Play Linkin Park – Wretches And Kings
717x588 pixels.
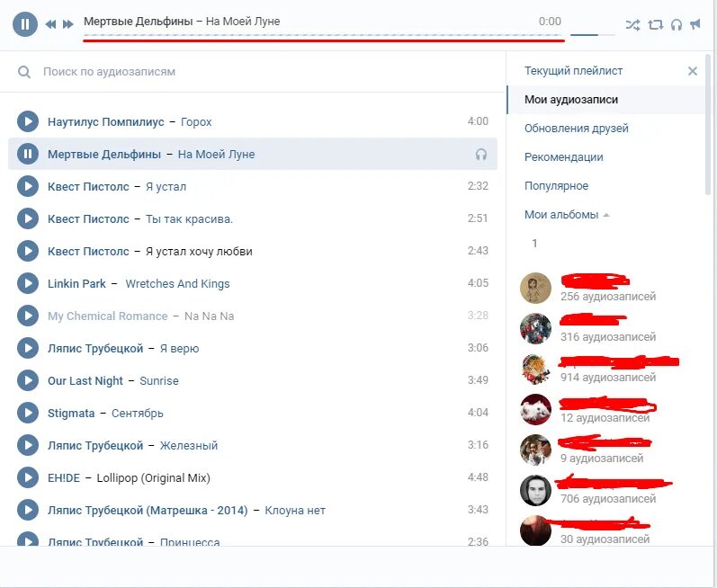click(x=28, y=283)
